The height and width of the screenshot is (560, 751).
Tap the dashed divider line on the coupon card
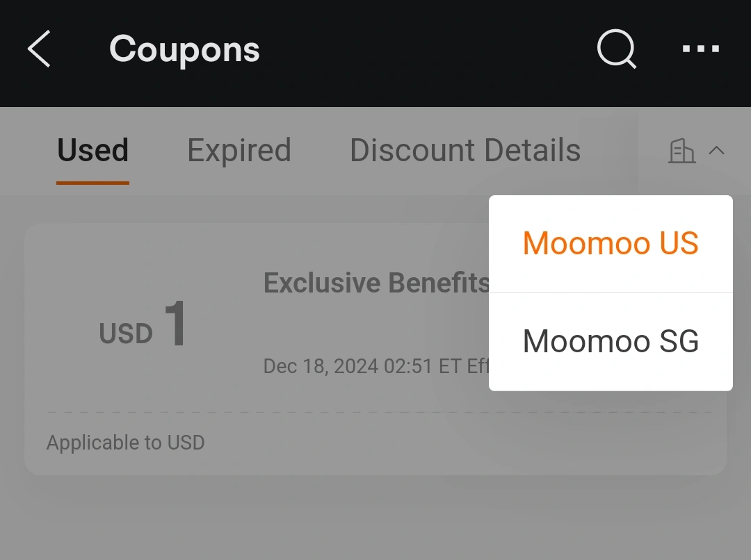(x=380, y=412)
